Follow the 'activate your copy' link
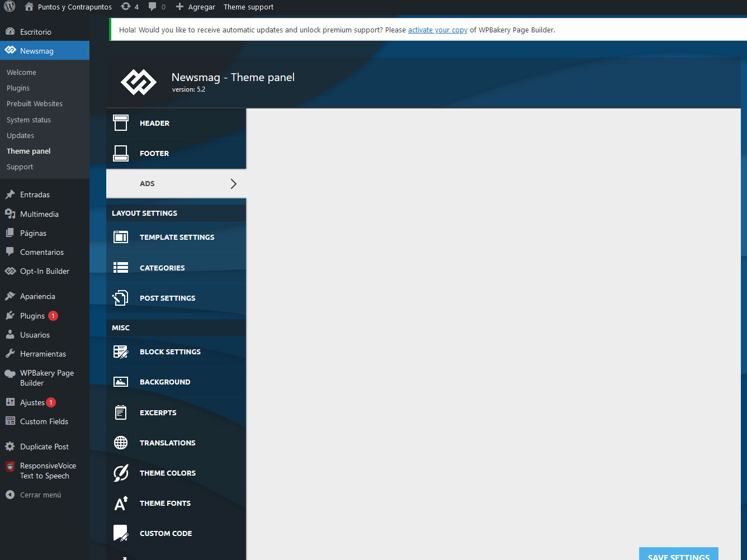747x560 pixels. [x=438, y=30]
